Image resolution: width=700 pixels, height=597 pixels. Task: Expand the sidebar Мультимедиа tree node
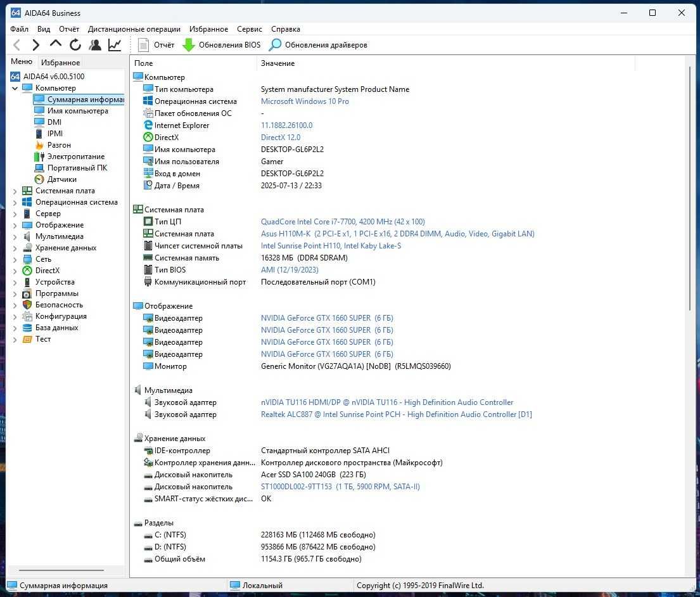pyautogui.click(x=15, y=236)
